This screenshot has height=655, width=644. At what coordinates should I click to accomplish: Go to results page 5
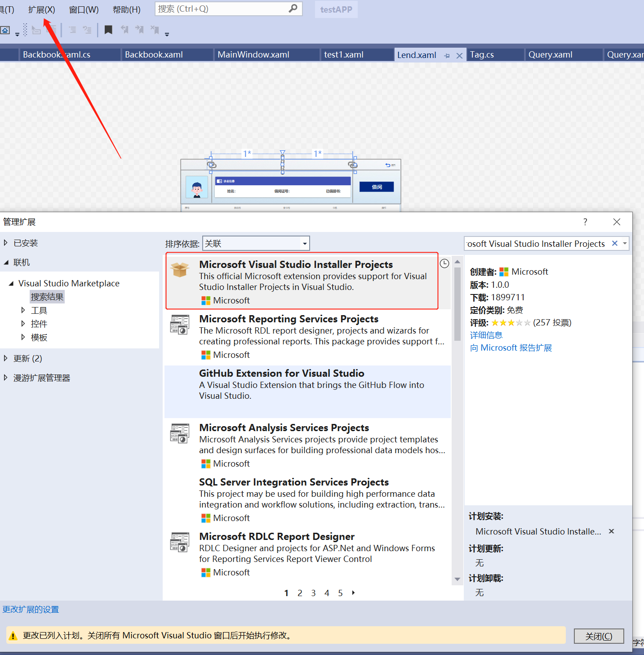pyautogui.click(x=340, y=593)
